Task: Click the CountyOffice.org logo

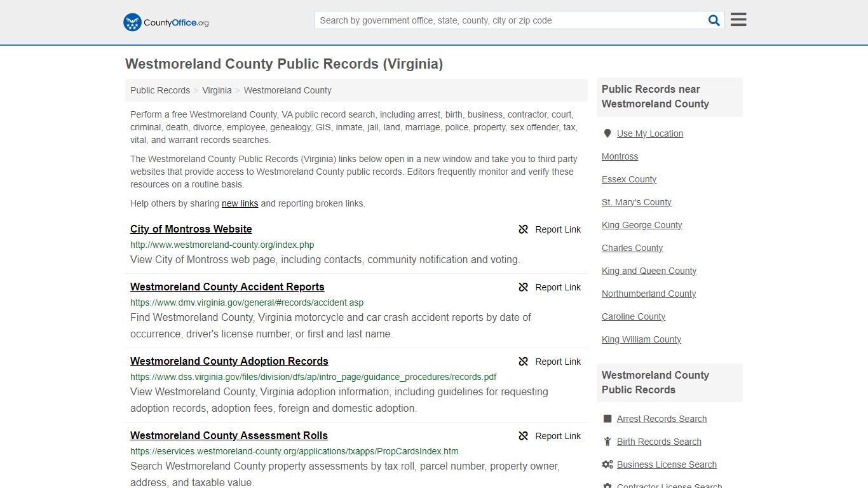Action: 166,22
